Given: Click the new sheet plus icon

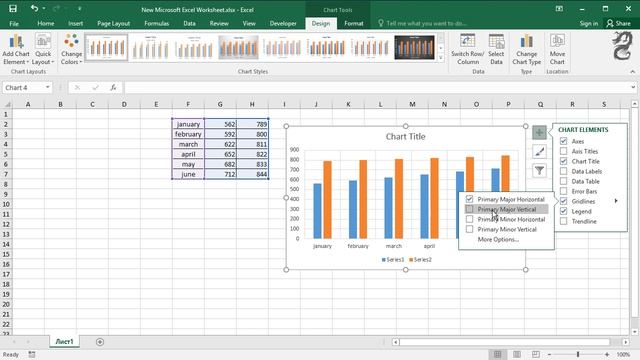Looking at the screenshot, I should (x=100, y=342).
